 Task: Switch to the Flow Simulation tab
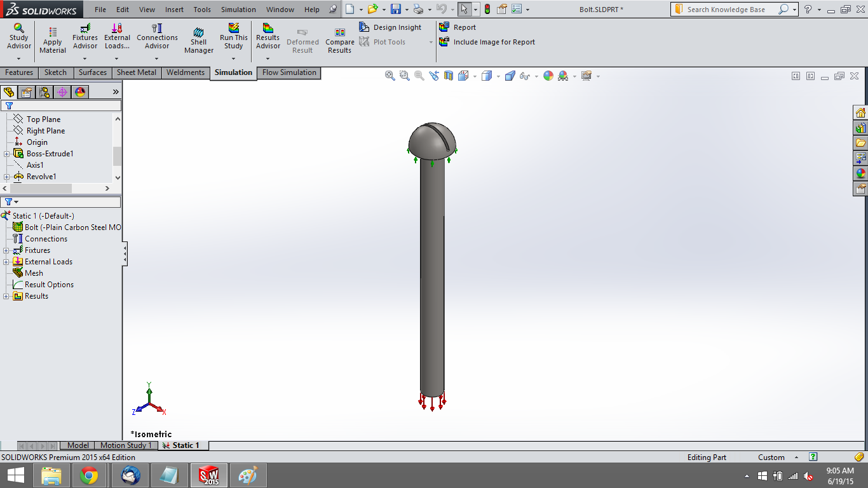coord(288,72)
